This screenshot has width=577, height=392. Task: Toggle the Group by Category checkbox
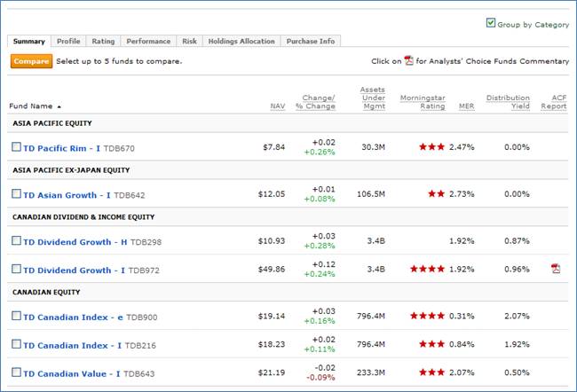coord(491,23)
